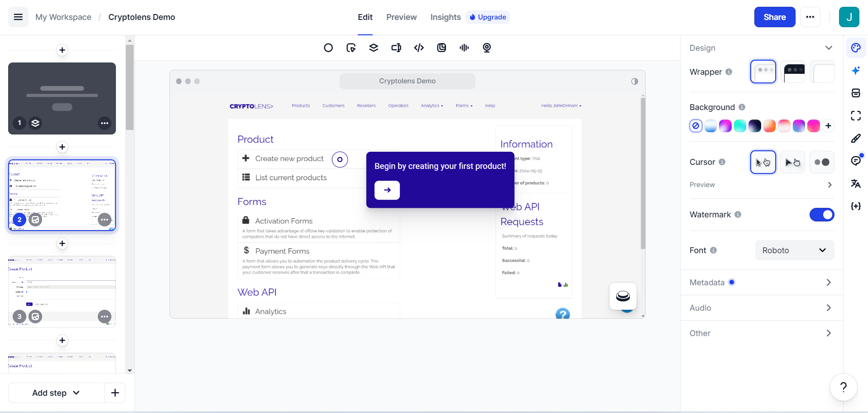Switch to the Insights tab
The image size is (868, 413).
coord(446,17)
